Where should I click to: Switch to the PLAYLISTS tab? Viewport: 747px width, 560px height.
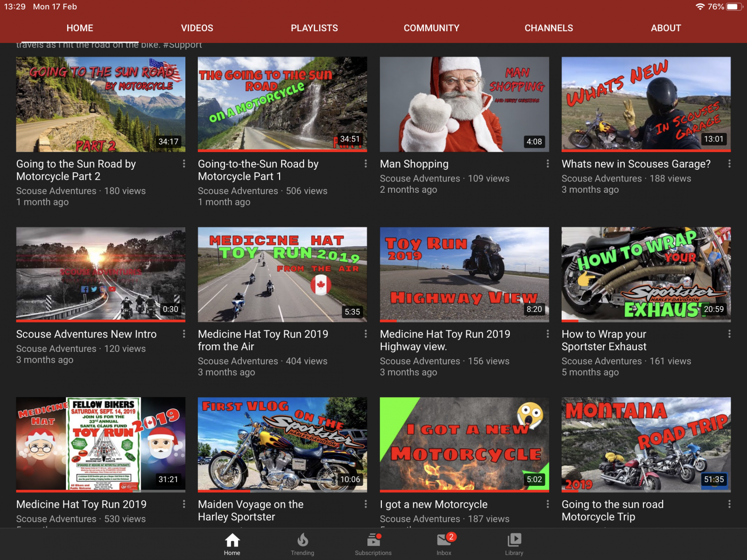click(314, 28)
